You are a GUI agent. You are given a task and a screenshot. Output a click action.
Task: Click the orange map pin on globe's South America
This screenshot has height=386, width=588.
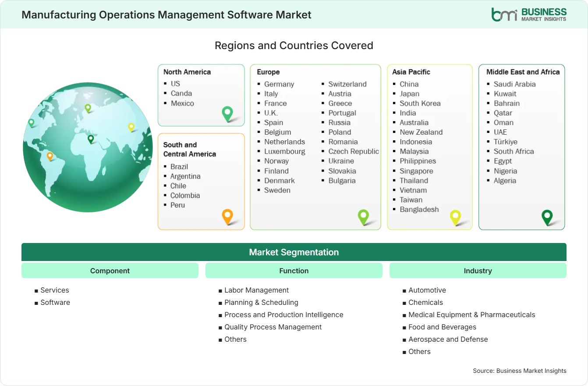pos(50,156)
